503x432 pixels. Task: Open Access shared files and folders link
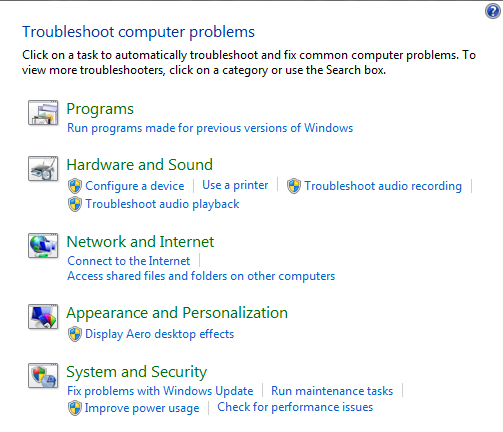[x=201, y=276]
